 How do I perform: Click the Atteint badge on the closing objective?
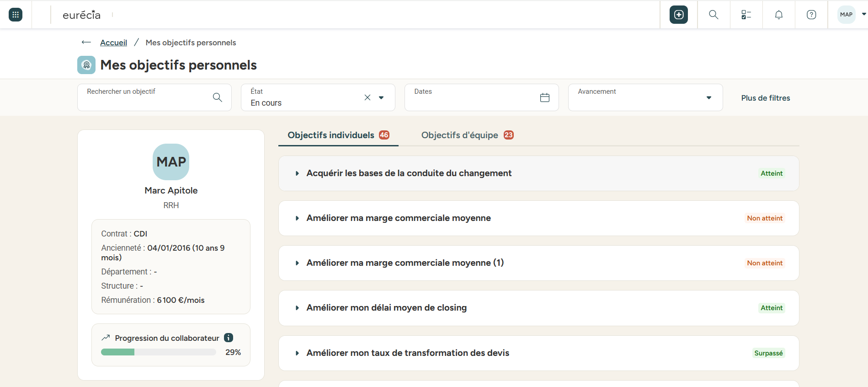(x=772, y=308)
